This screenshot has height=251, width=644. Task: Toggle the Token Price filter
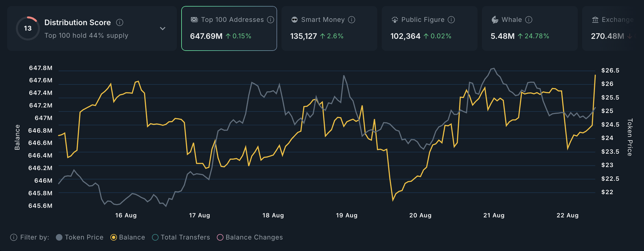point(59,237)
